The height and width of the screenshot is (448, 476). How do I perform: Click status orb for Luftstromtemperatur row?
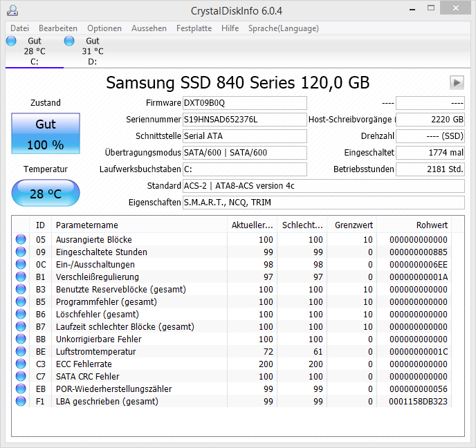coord(21,351)
